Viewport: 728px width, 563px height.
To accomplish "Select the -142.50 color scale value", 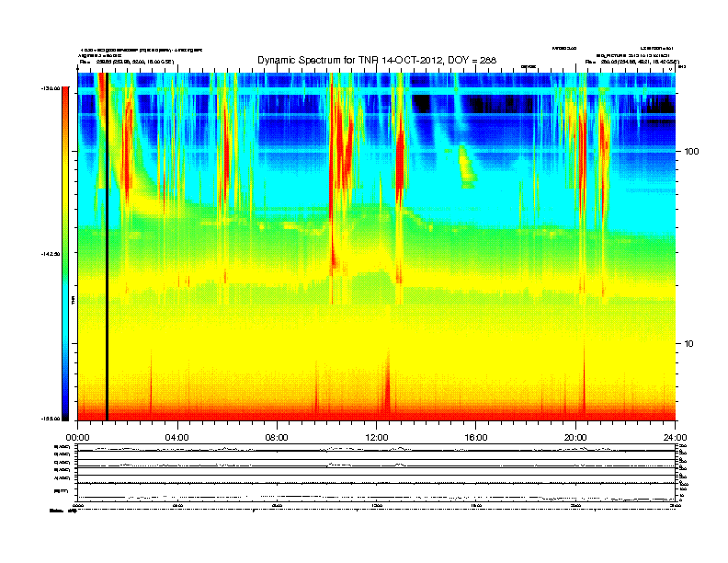I will coord(51,254).
